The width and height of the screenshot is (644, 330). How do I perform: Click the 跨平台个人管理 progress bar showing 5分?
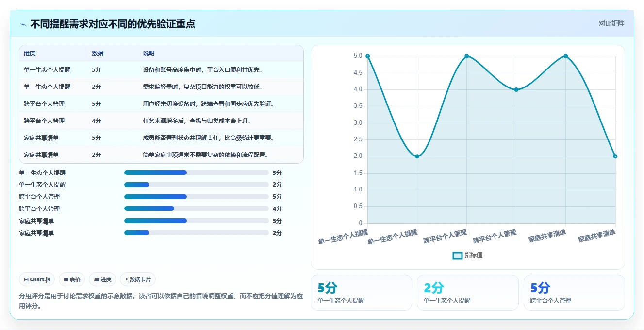click(197, 197)
